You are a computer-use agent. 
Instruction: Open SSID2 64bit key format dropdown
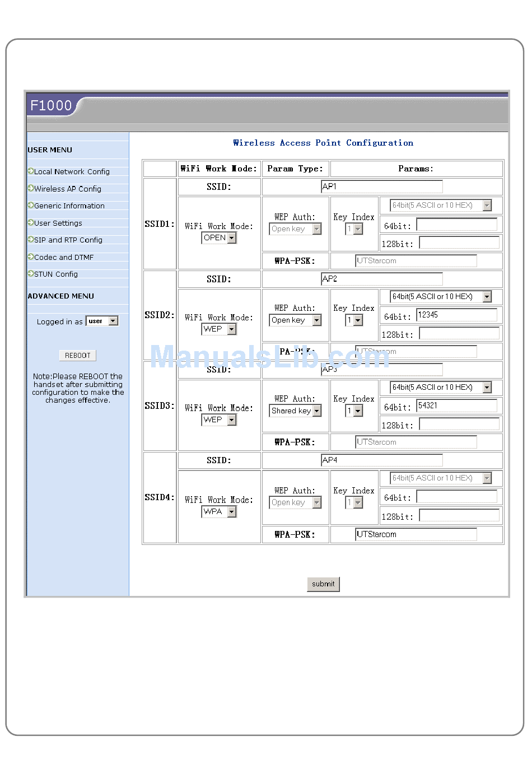pyautogui.click(x=441, y=297)
